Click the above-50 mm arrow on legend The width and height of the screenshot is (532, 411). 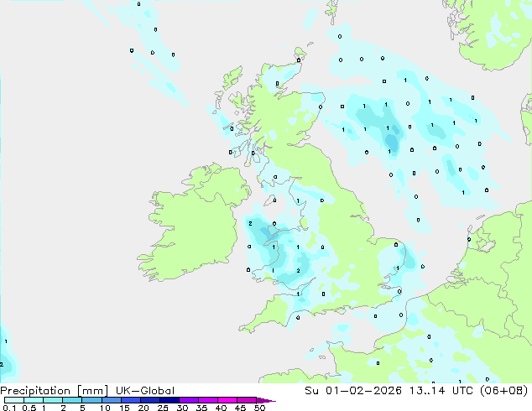[x=266, y=400]
